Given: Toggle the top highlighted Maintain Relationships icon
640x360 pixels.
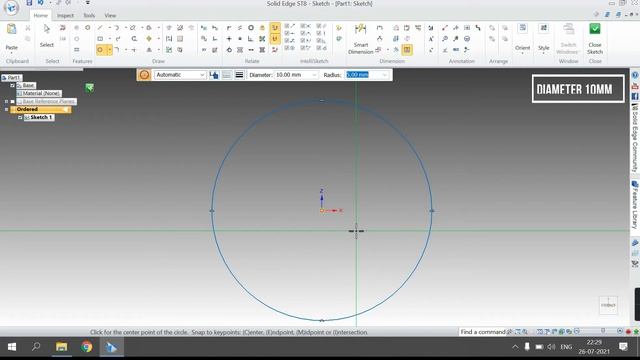Looking at the screenshot, I should coord(275,28).
